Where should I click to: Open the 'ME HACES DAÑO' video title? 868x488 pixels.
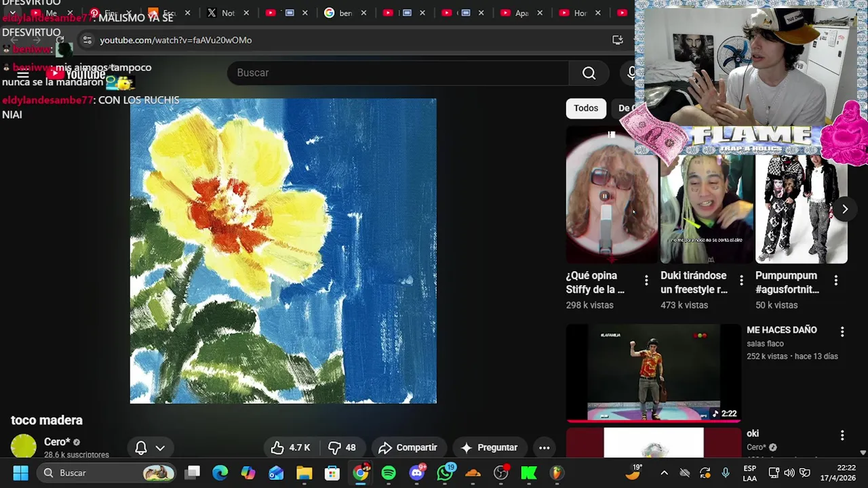pyautogui.click(x=782, y=330)
